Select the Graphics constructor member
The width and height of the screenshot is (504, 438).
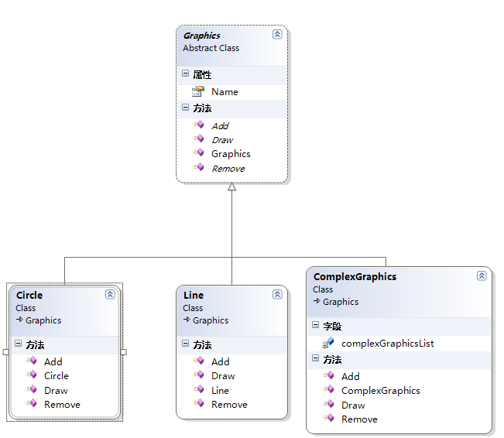click(x=231, y=154)
